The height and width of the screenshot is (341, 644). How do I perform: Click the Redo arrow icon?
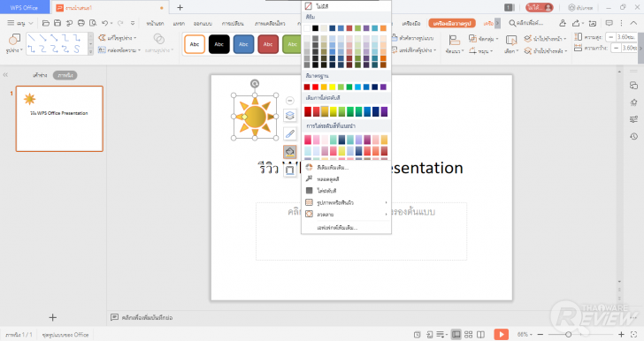coord(120,23)
